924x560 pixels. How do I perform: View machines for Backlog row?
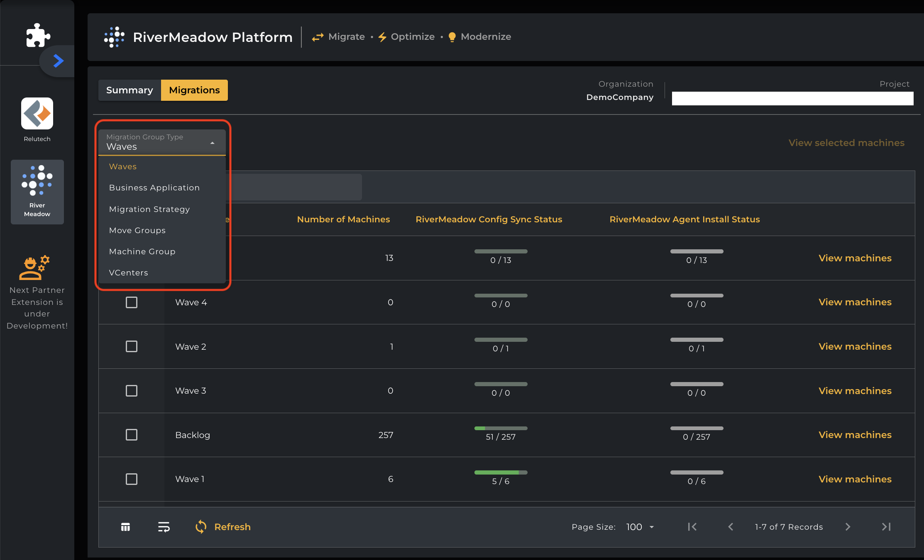[x=855, y=435]
